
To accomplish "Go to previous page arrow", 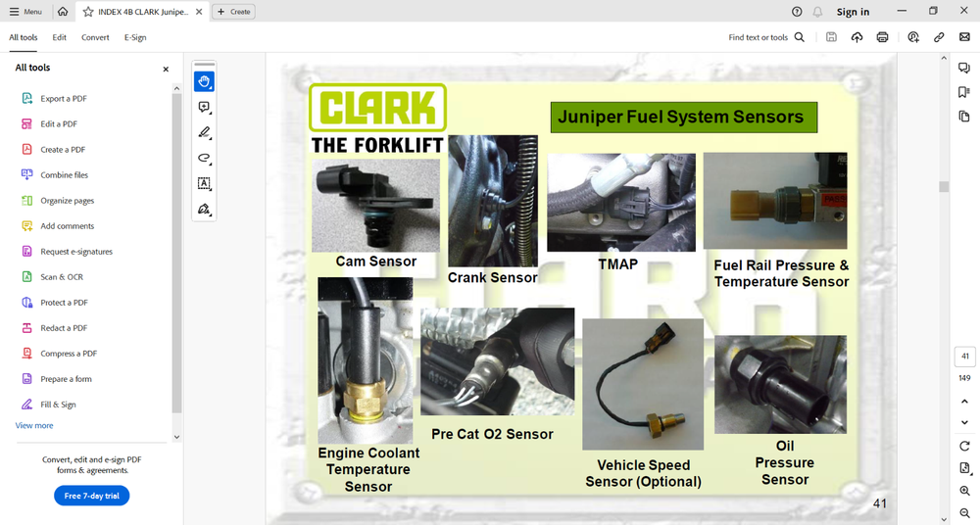I will pos(964,402).
